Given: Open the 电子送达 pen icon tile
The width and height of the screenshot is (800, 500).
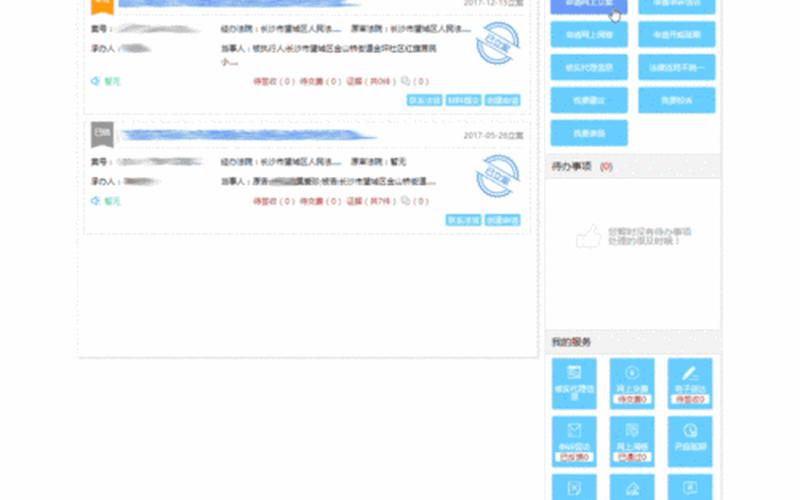Looking at the screenshot, I should pos(690,383).
